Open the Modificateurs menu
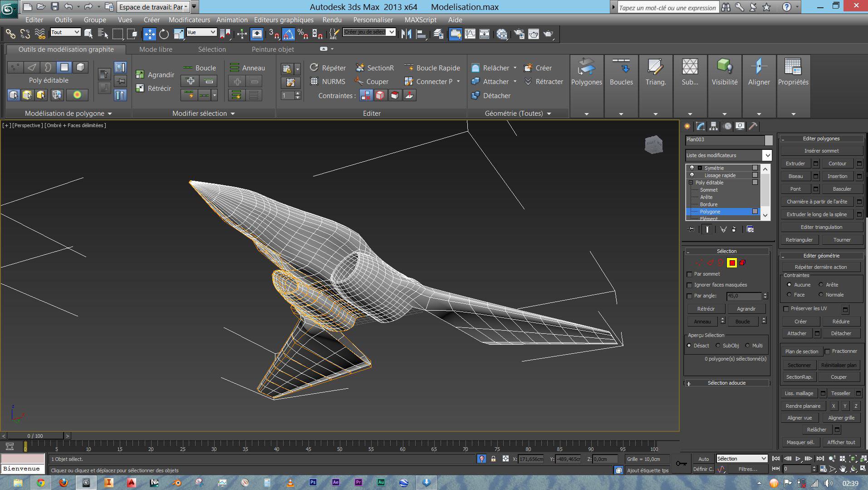The width and height of the screenshot is (868, 490). pyautogui.click(x=189, y=20)
